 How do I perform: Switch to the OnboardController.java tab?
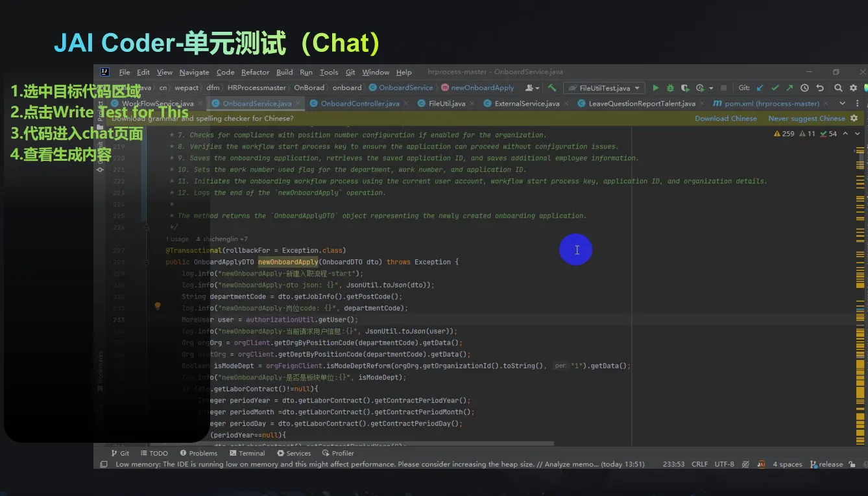(x=359, y=104)
